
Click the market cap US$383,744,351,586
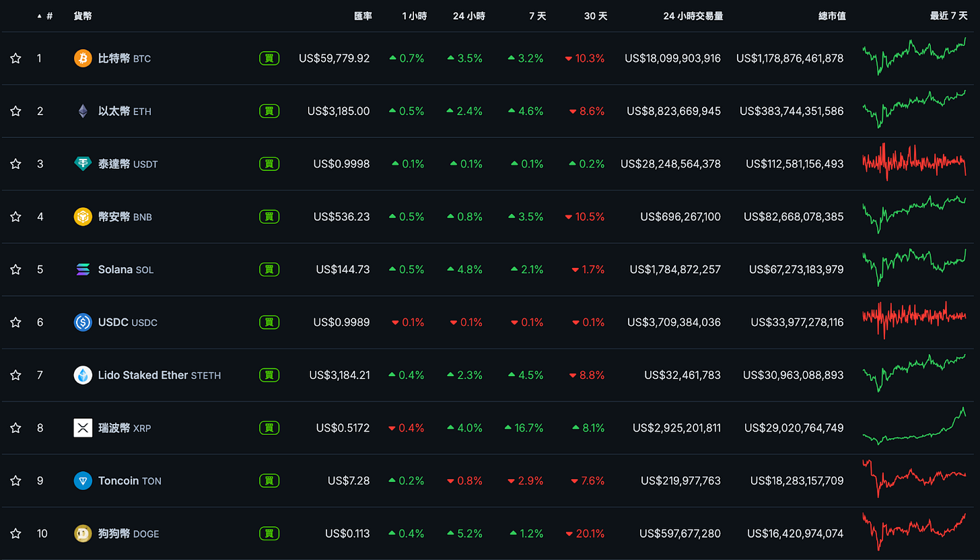[792, 111]
